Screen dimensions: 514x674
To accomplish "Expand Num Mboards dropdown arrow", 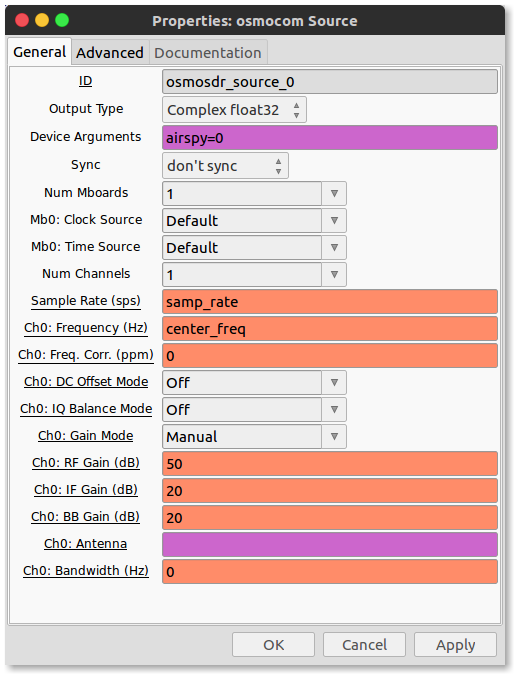I will click(x=334, y=194).
